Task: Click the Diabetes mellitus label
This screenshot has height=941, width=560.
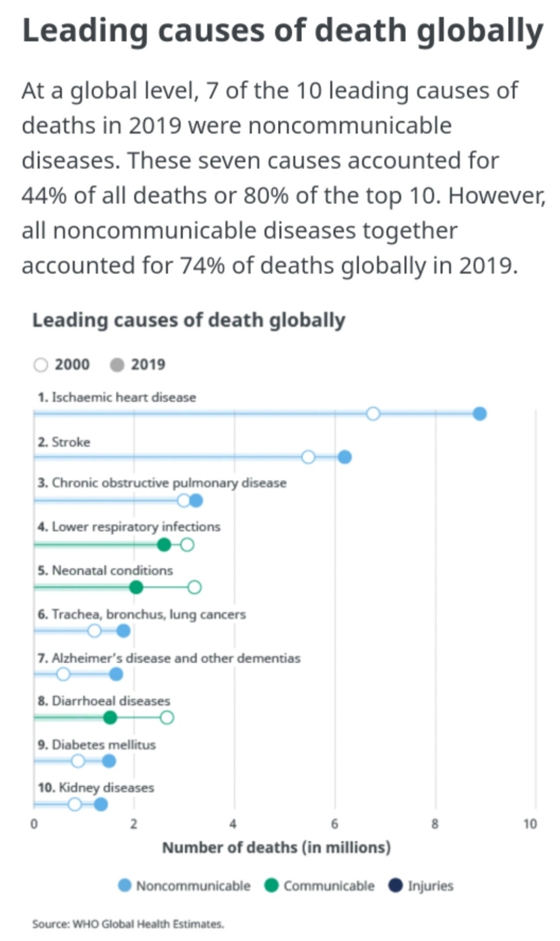Action: click(97, 745)
